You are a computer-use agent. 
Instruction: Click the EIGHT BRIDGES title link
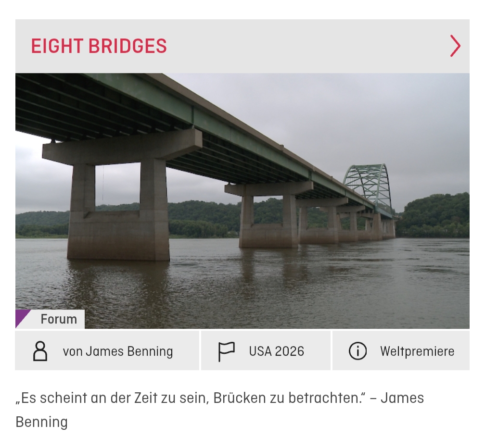(99, 46)
